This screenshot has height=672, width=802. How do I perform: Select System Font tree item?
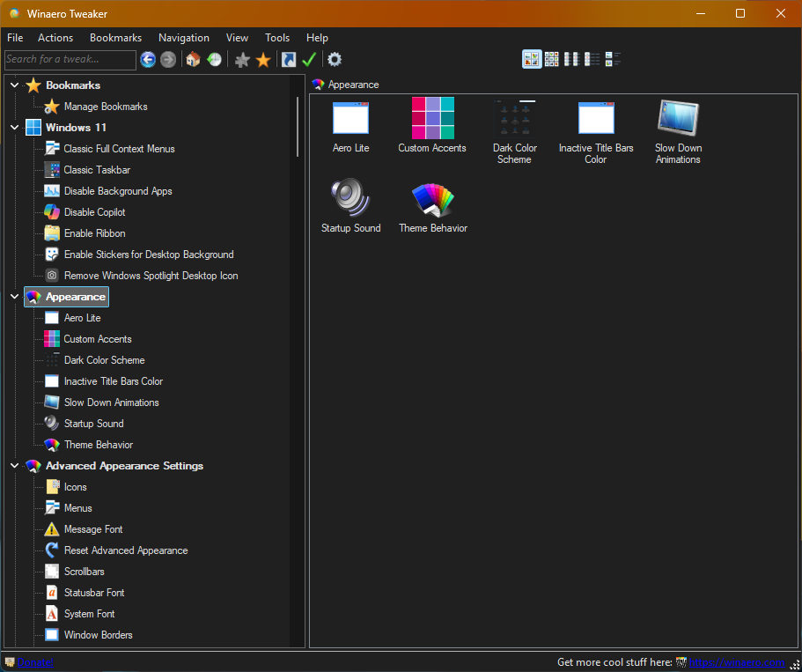coord(89,614)
